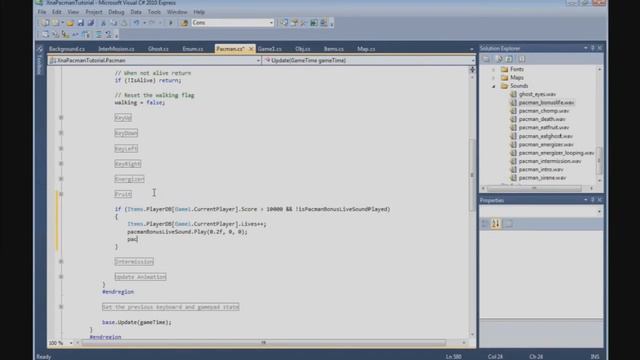
Task: Open the Debug menu
Action: [x=116, y=12]
